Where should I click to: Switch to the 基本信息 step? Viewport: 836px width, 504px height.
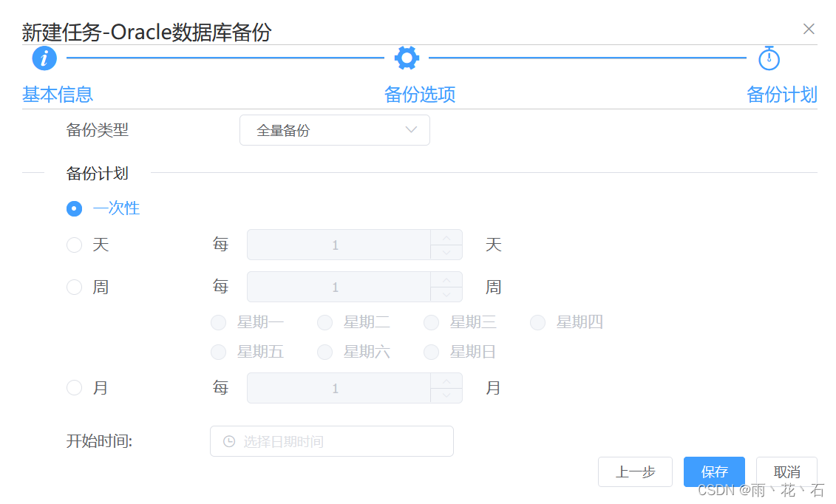point(58,95)
